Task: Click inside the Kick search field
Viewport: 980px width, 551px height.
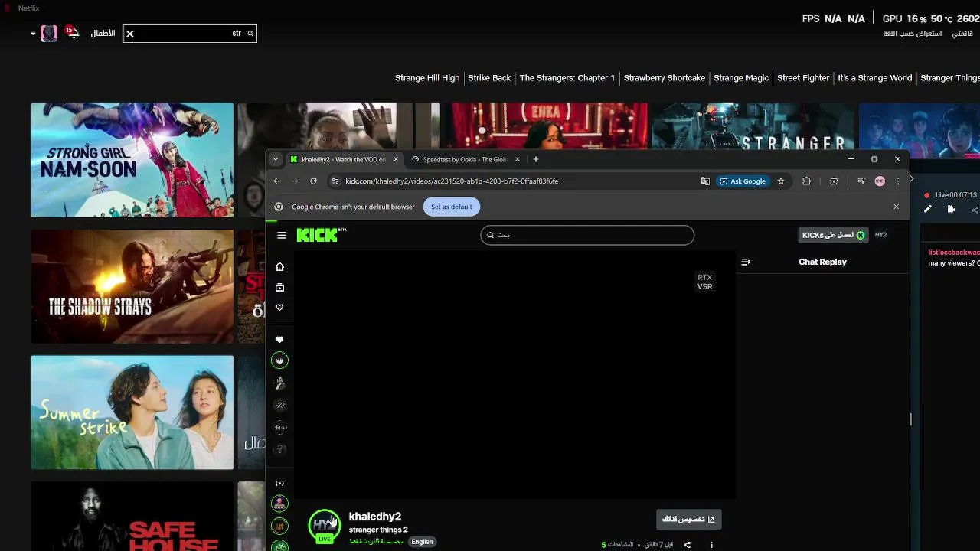Action: [587, 235]
